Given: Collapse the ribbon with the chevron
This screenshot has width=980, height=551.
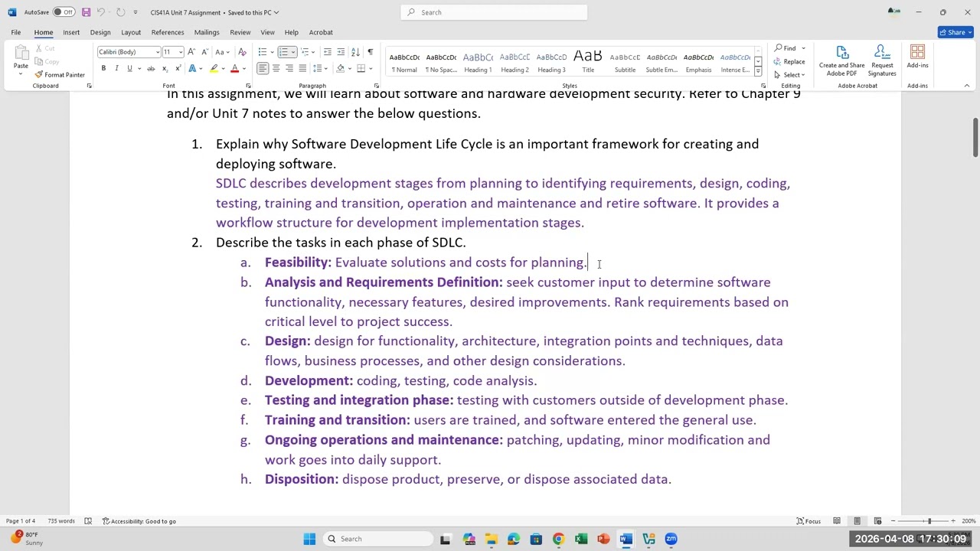Looking at the screenshot, I should coord(967,86).
